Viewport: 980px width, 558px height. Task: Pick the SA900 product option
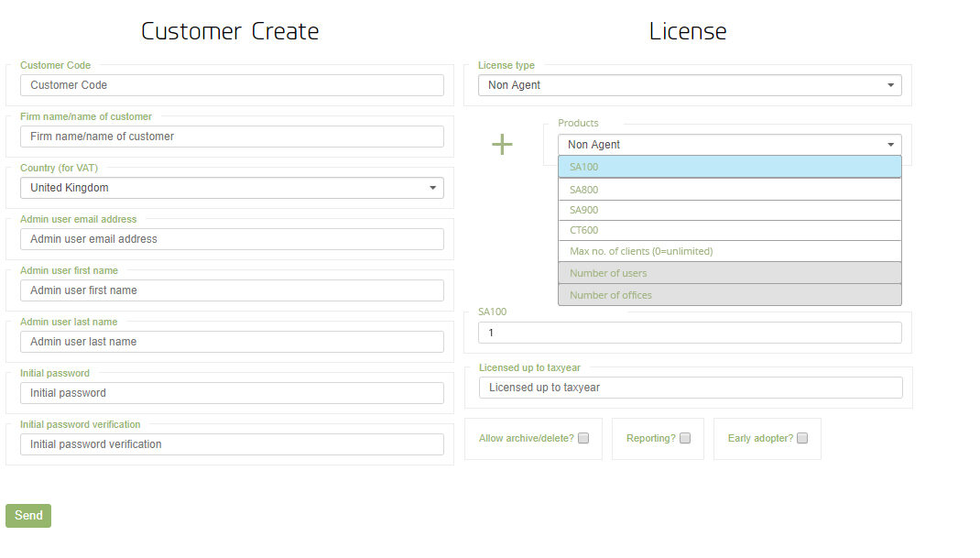[x=729, y=210]
